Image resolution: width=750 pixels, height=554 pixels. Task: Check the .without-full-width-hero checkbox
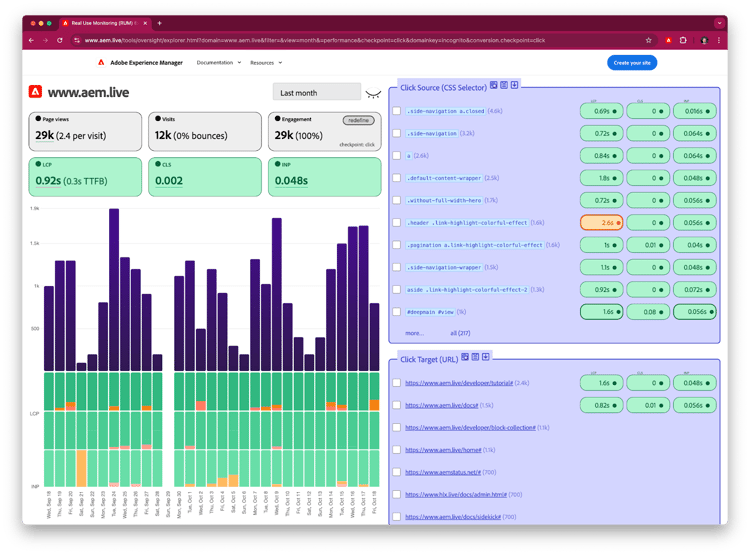[397, 200]
